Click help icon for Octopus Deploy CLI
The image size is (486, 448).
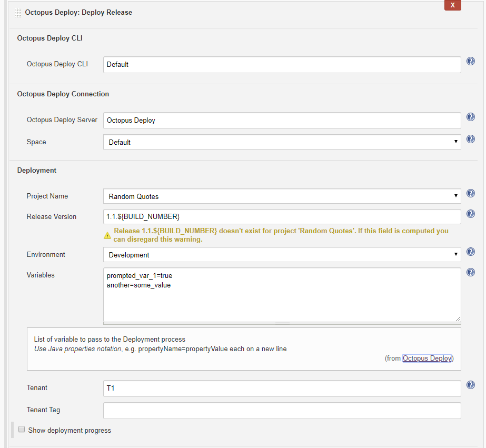pos(471,62)
